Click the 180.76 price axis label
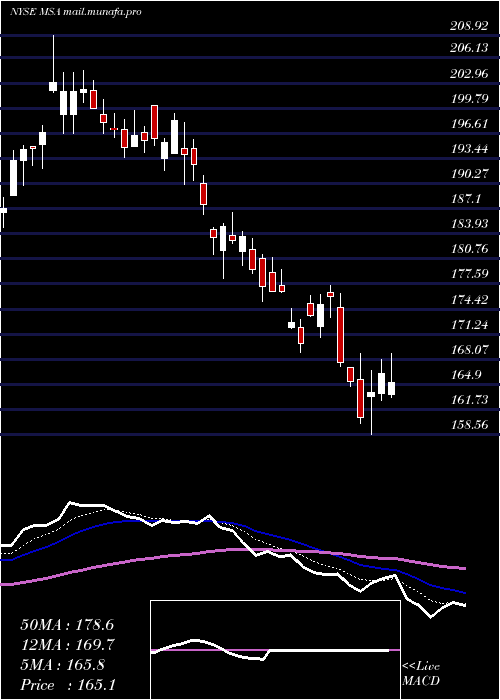The image size is (500, 700). pyautogui.click(x=469, y=249)
